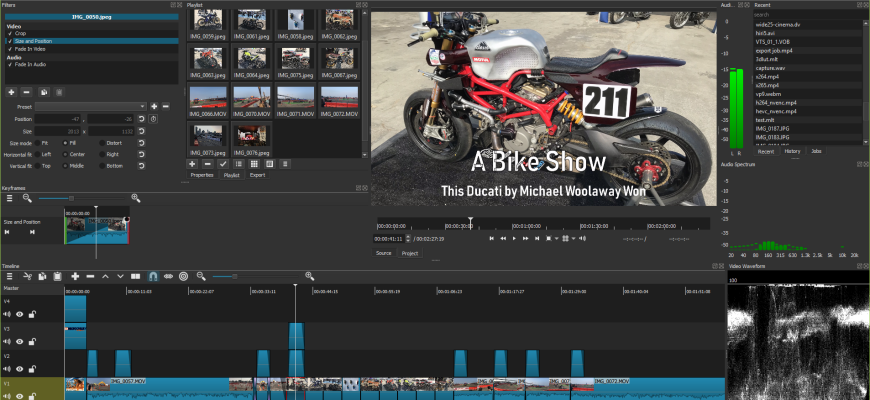Overwrite clip using the down chevron
Image resolution: width=870 pixels, height=400 pixels.
120,276
